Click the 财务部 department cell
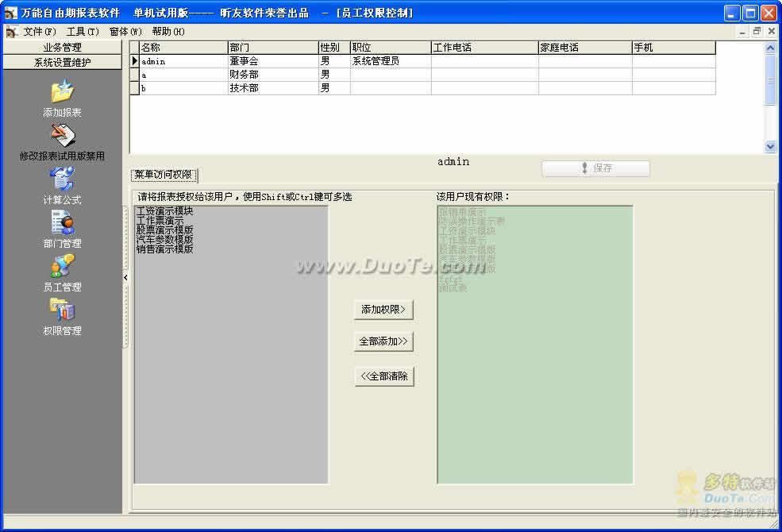Image resolution: width=782 pixels, height=532 pixels. (273, 75)
